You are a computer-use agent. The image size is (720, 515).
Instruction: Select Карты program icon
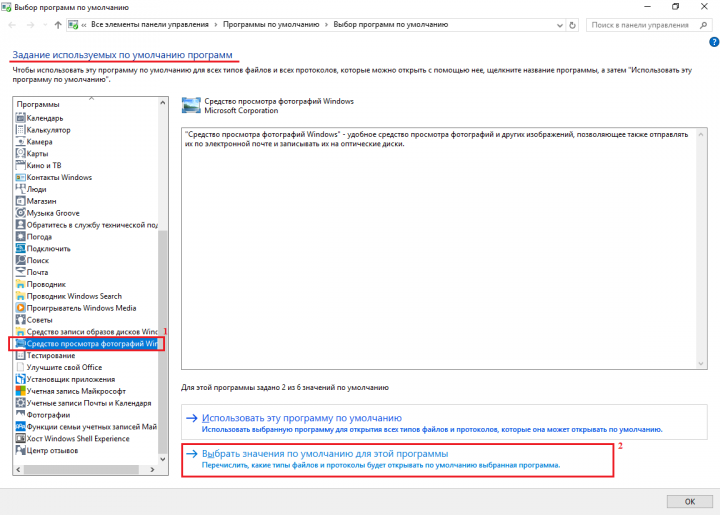pos(20,153)
